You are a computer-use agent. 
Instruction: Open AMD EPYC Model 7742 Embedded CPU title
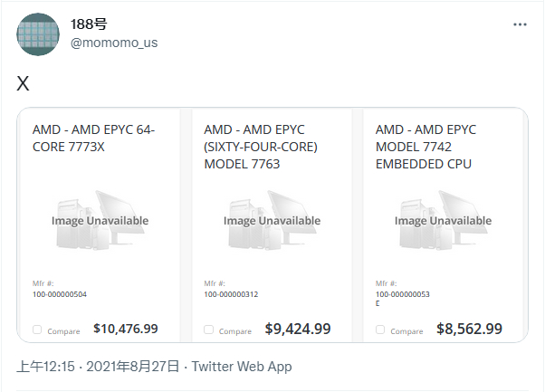point(425,147)
